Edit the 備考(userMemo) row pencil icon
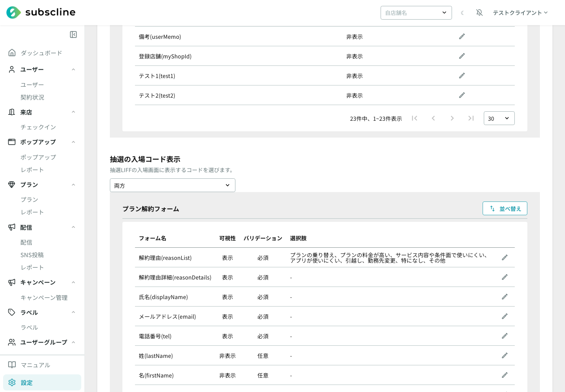The height and width of the screenshot is (392, 565). click(x=462, y=36)
